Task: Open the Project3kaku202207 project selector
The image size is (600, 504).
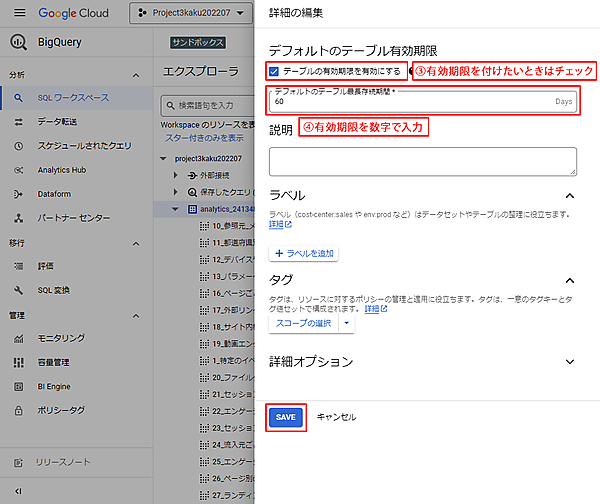Action: (192, 15)
